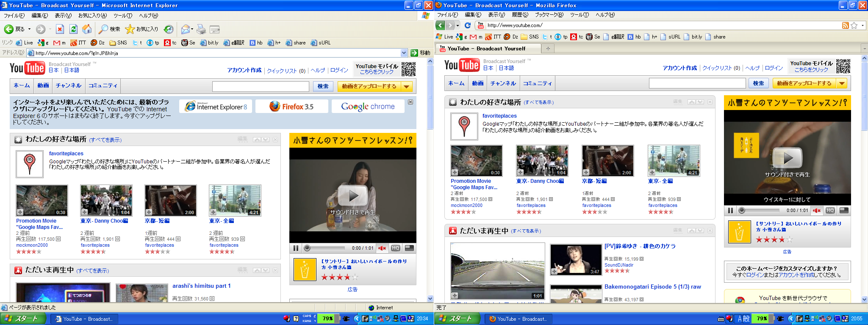868x325 pixels.
Task: Open the upload dropdown arrow in Firefox page
Action: (842, 83)
